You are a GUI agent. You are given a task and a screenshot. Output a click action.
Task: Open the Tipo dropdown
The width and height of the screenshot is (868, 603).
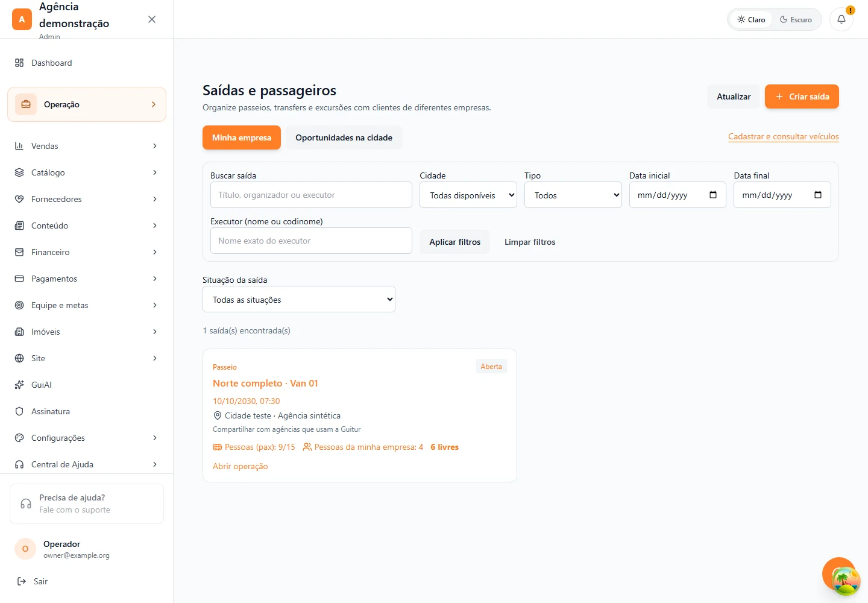[573, 195]
